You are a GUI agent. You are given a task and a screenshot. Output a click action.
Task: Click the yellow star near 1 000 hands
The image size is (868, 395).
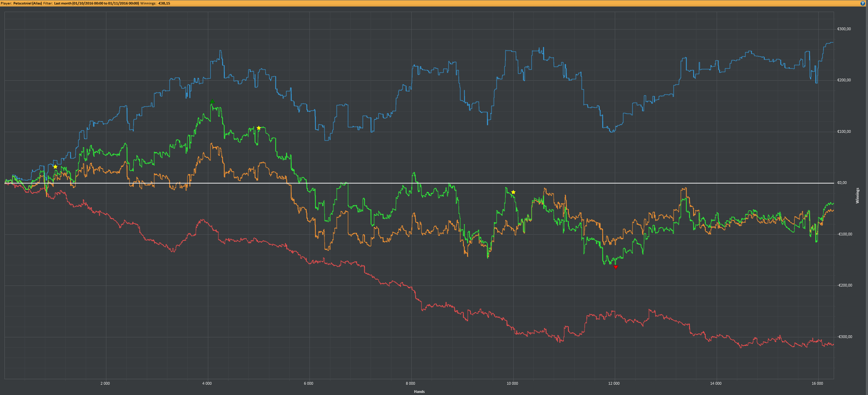pos(55,167)
